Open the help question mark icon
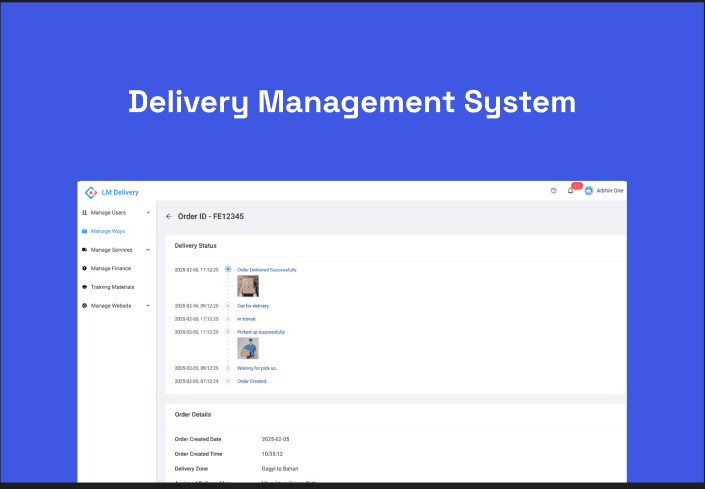 coord(553,191)
